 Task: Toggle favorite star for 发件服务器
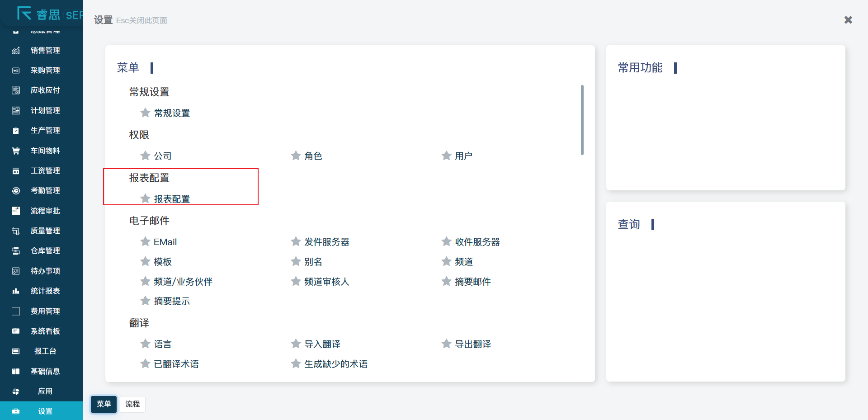click(296, 242)
